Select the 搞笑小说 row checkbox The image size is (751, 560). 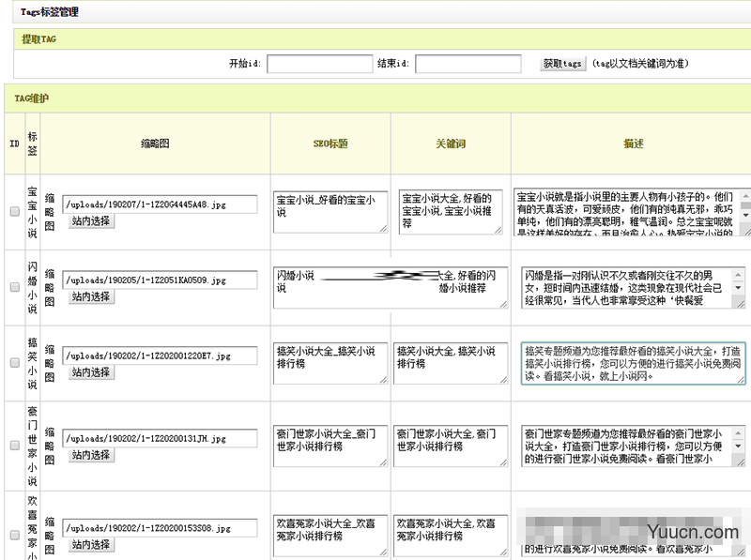14,363
